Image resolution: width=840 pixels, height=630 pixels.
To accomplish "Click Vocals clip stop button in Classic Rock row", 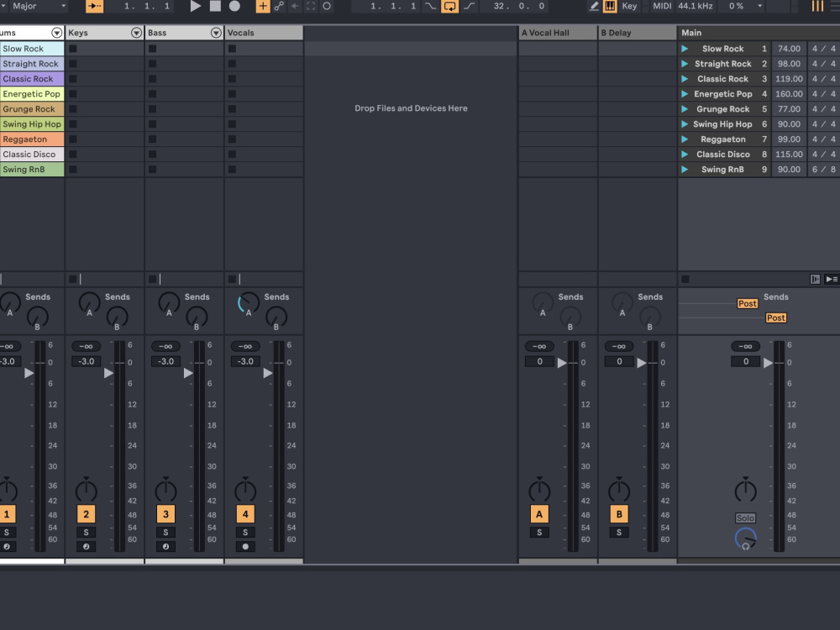I will tap(232, 79).
